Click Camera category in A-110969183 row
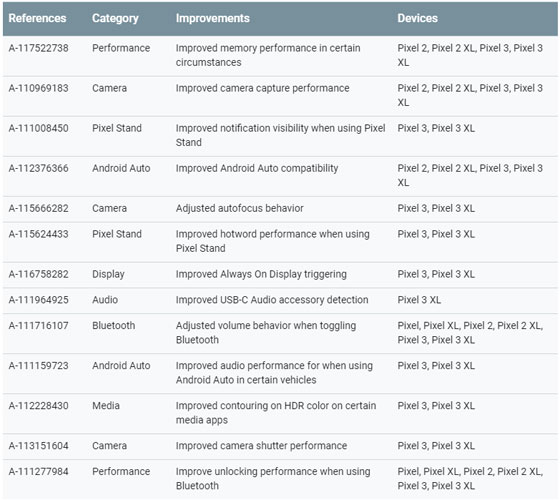Viewport: 560px width, 500px height. click(109, 88)
